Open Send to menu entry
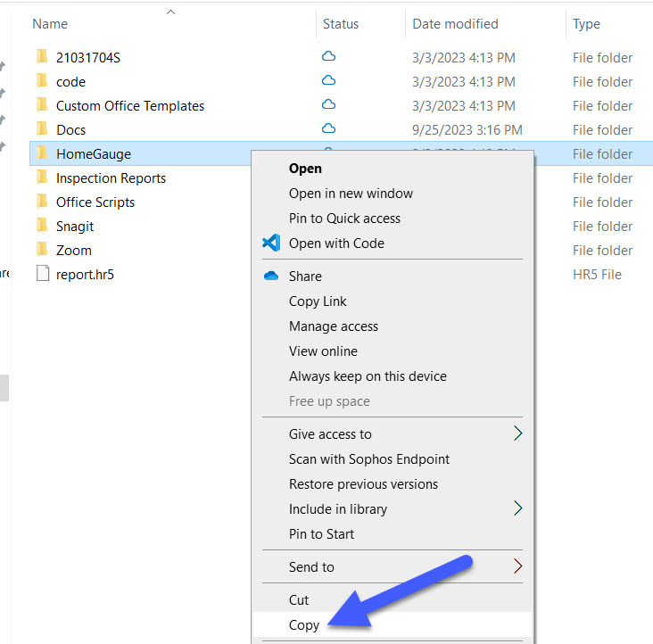 (x=311, y=567)
